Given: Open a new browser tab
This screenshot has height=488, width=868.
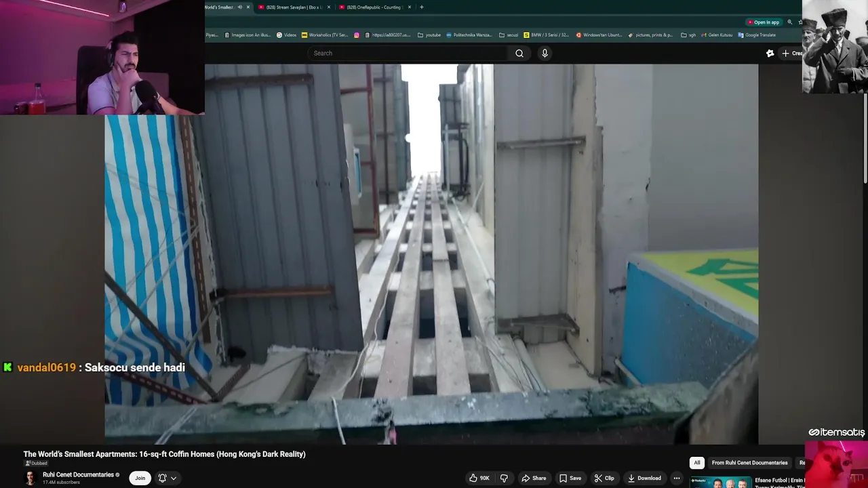Looking at the screenshot, I should [422, 7].
